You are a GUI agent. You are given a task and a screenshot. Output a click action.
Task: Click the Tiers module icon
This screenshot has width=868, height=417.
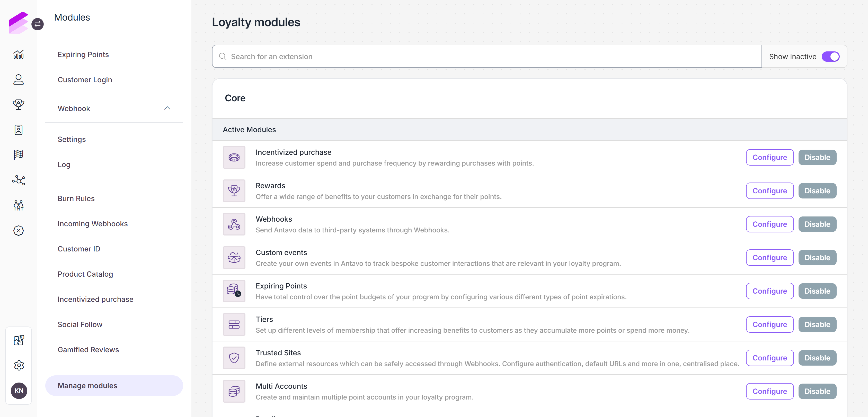coord(234,324)
